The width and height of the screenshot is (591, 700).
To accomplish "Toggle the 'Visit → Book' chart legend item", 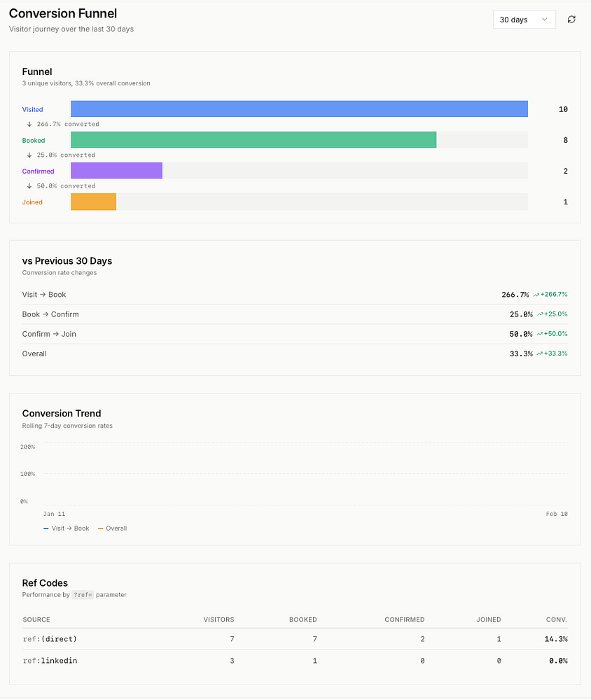I will coord(66,528).
